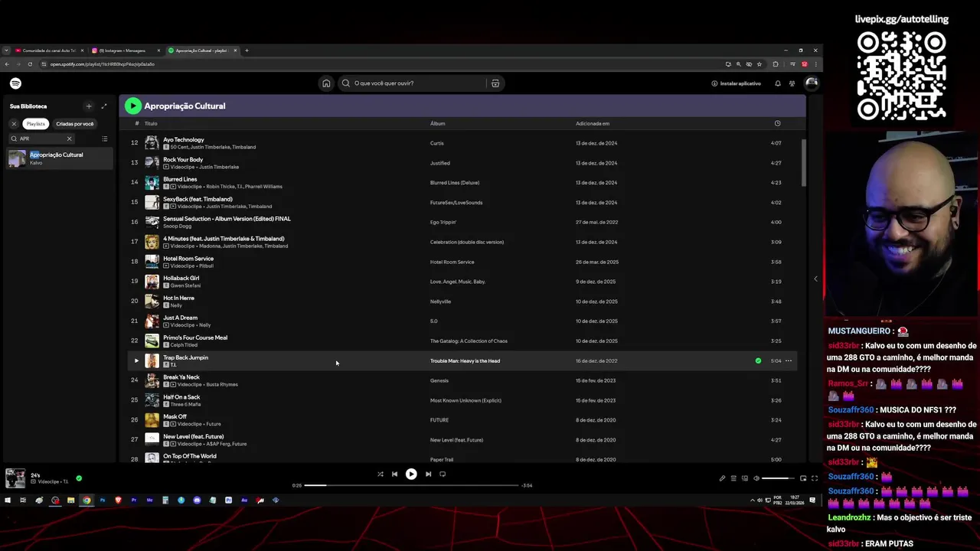This screenshot has height=551, width=980.
Task: Click the playlist vertical scrollbar
Action: click(x=803, y=162)
